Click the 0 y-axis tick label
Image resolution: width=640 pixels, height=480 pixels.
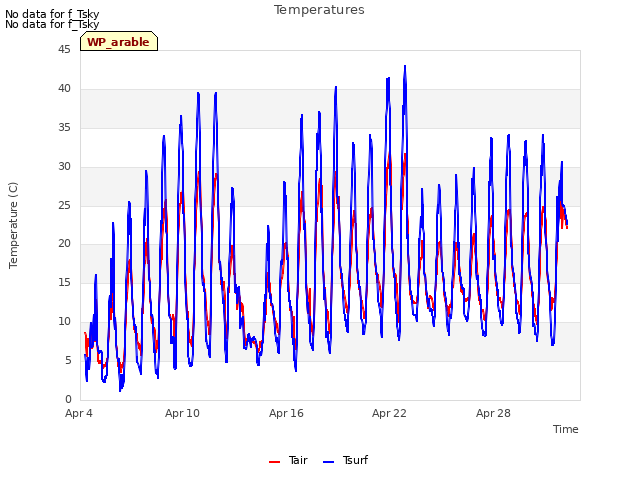[68, 399]
